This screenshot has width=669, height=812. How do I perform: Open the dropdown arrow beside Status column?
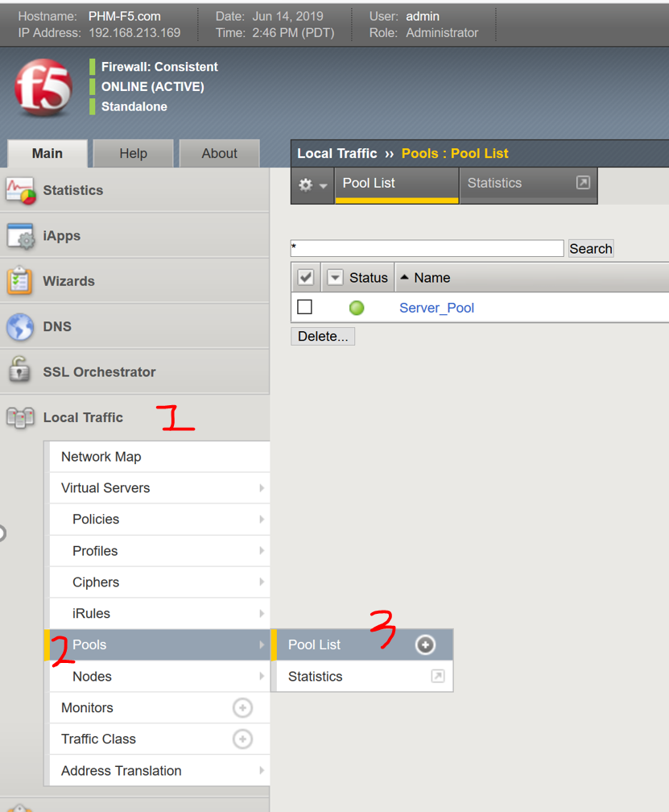click(336, 278)
